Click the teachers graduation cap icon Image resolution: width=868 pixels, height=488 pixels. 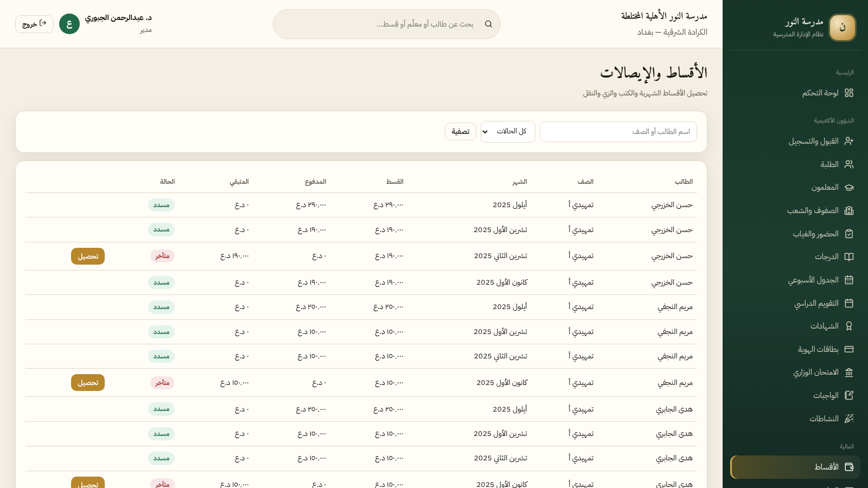coord(849,188)
